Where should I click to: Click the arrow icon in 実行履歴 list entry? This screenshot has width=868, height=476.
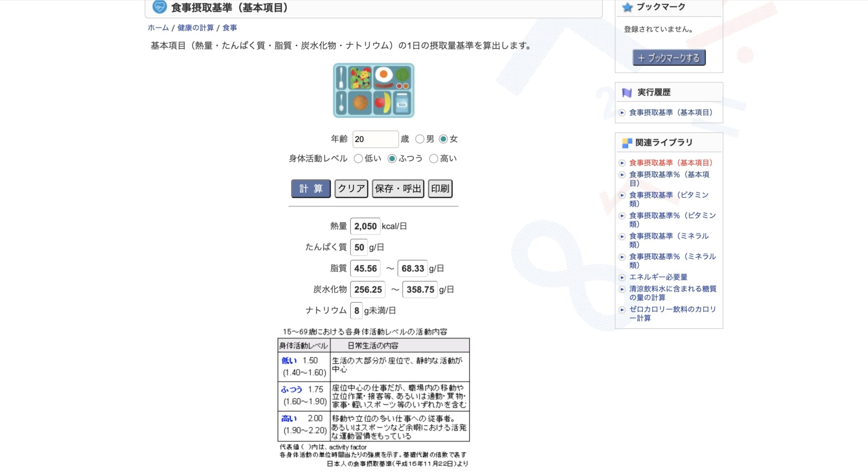pos(622,113)
